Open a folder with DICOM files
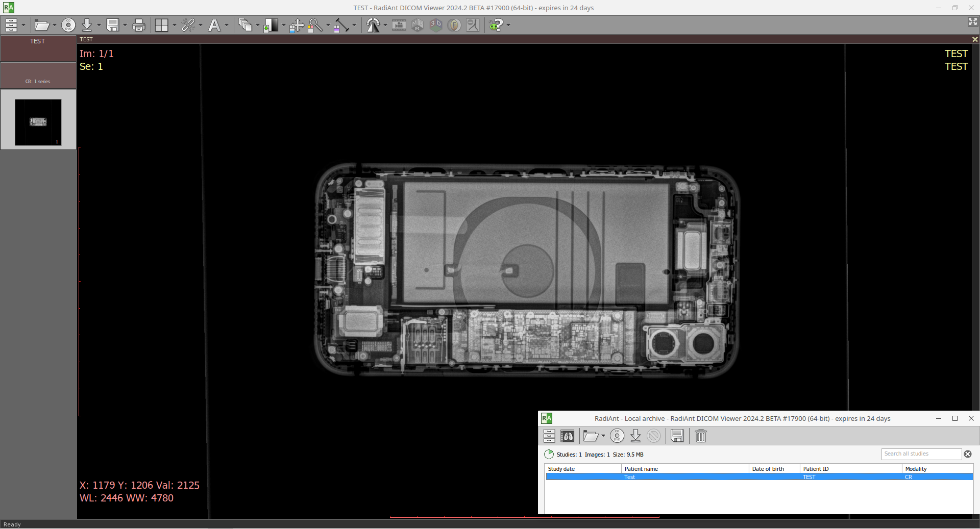 [x=42, y=24]
